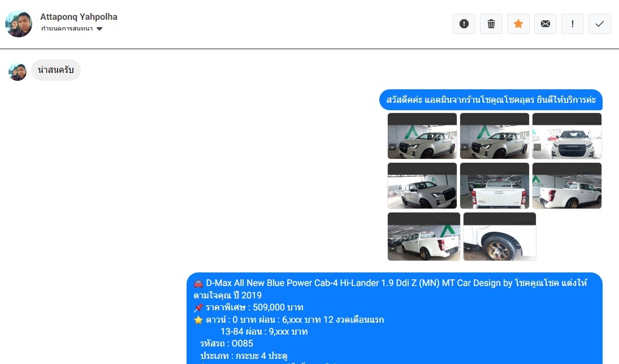Click the D-Max All New Blue Power text
Screen dimensions: 619x364
(x=390, y=289)
